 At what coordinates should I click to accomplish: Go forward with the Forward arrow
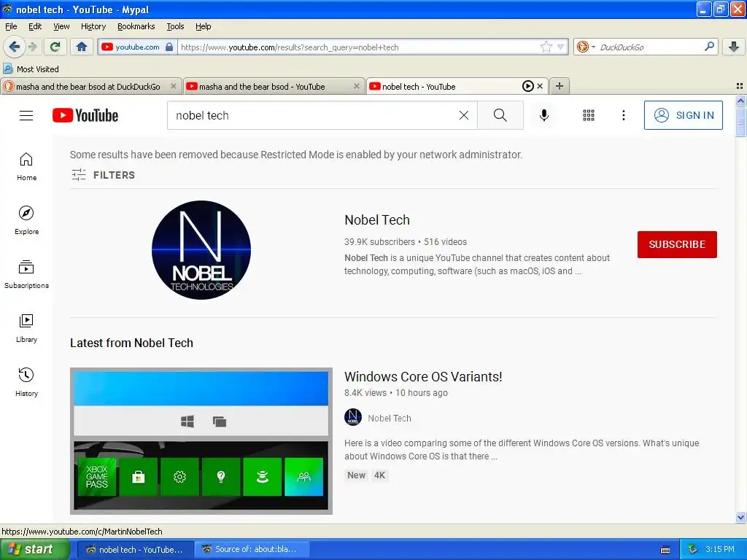[32, 47]
